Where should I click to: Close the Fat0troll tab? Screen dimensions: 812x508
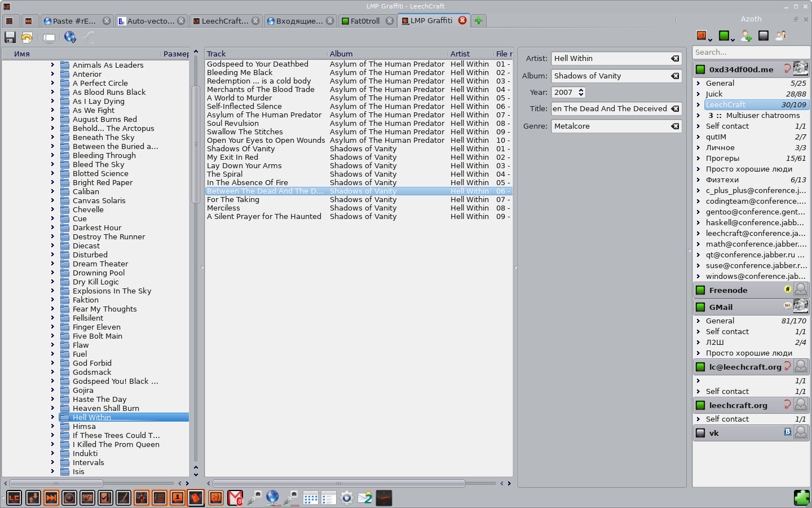point(389,21)
